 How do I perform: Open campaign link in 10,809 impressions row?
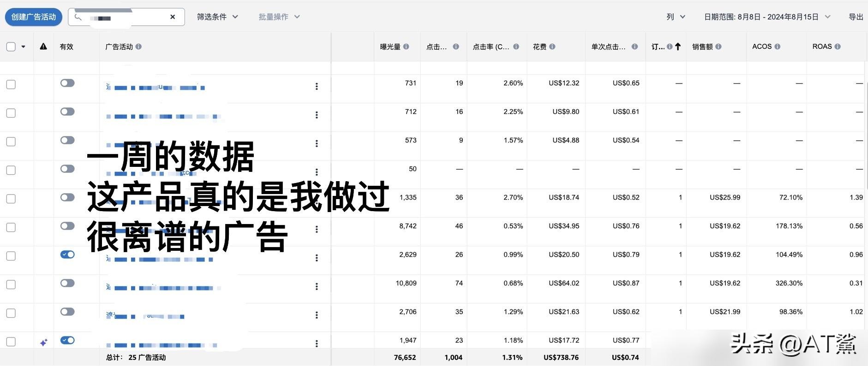162,288
